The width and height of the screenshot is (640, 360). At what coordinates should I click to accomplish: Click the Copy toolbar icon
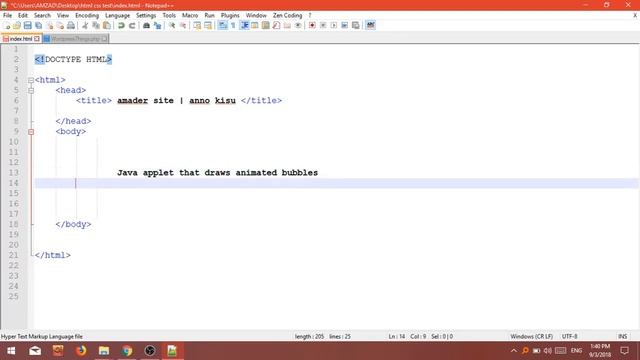96,25
